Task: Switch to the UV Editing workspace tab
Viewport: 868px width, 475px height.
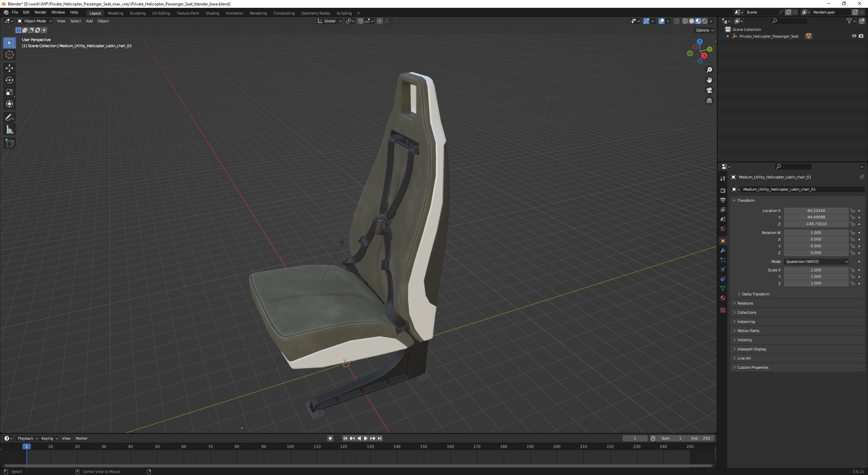Action: pos(161,13)
